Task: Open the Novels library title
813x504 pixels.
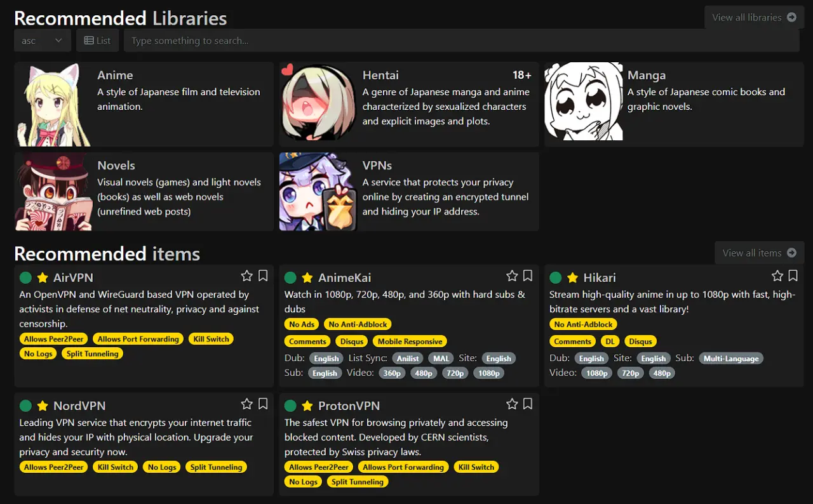Action: point(116,165)
